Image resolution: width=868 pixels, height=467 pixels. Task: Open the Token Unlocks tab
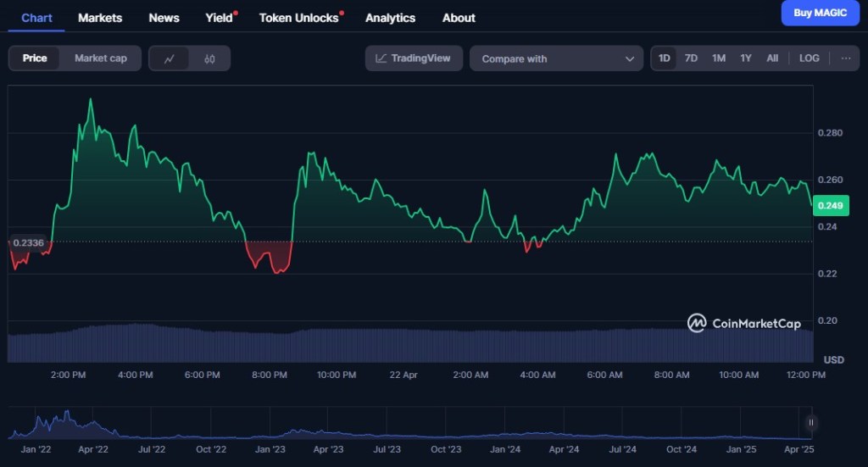(x=299, y=18)
